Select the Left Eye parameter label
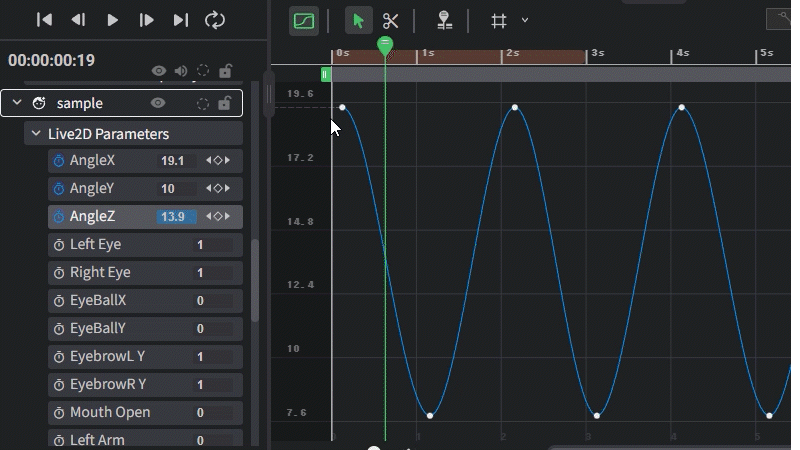 click(x=95, y=244)
